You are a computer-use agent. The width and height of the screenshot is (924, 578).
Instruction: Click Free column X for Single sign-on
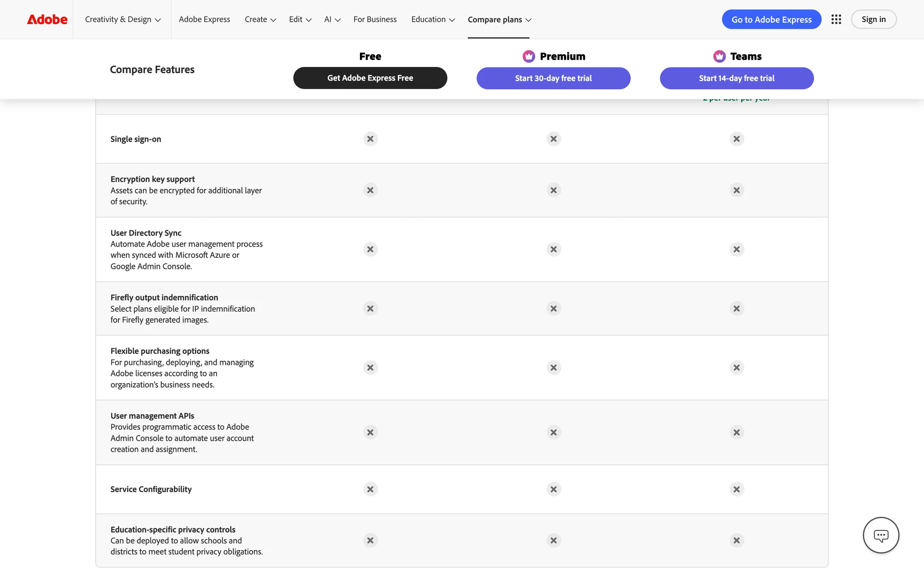370,139
